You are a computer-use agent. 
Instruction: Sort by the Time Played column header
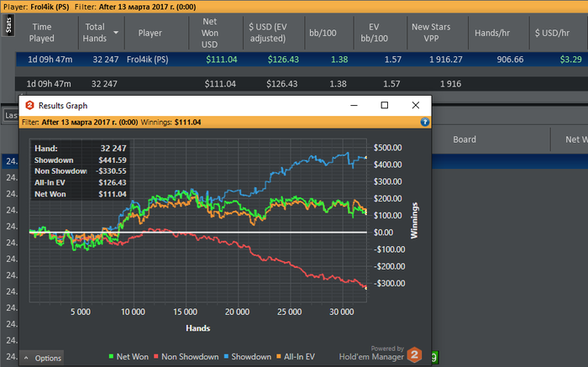pyautogui.click(x=42, y=33)
